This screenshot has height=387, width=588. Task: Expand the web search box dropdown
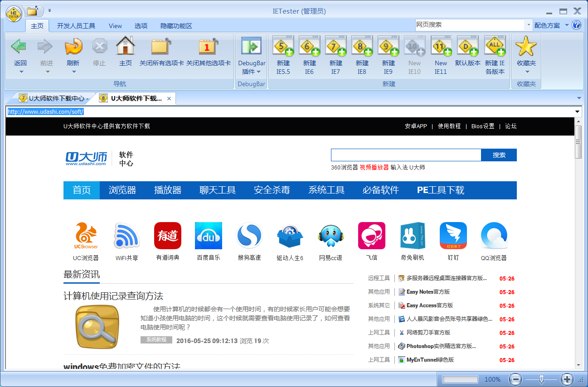tap(529, 25)
